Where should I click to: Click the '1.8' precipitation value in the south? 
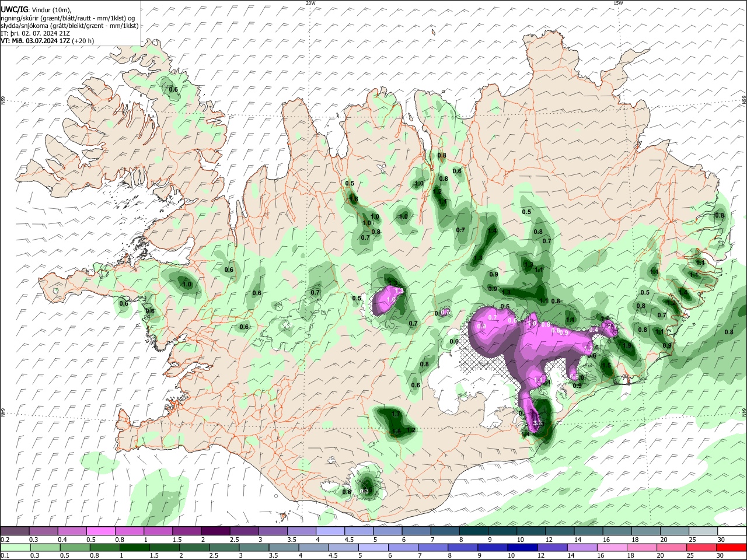(x=396, y=432)
